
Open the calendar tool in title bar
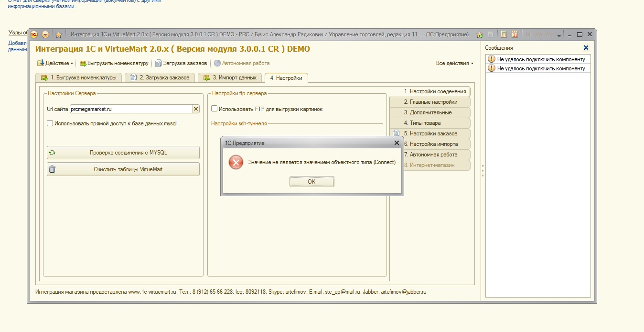point(515,34)
